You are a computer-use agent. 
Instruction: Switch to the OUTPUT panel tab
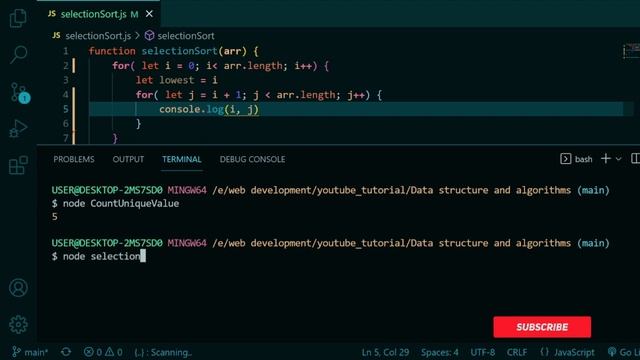[x=128, y=159]
